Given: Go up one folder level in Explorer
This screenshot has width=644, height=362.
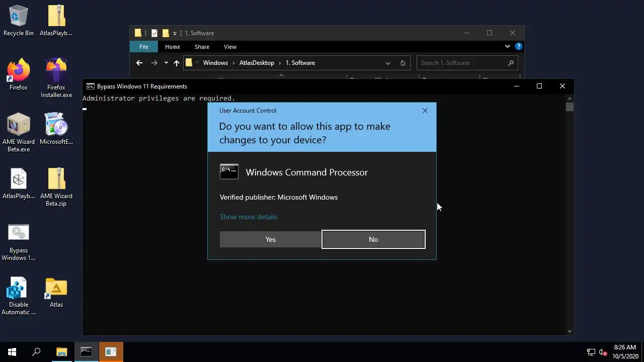Looking at the screenshot, I should (x=176, y=63).
